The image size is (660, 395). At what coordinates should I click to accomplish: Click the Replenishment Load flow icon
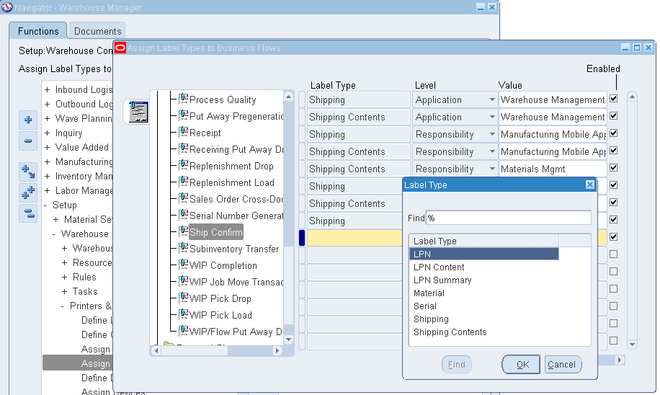point(183,182)
